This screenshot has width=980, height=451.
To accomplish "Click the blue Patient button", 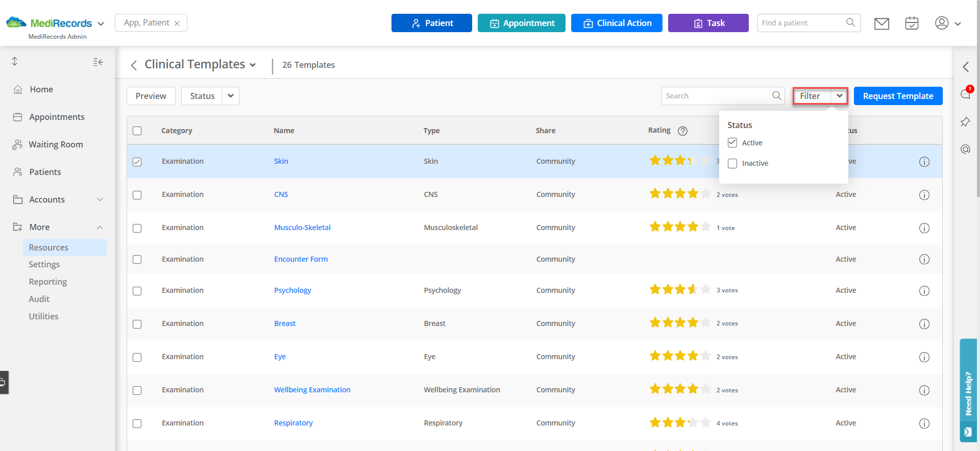I will [x=432, y=23].
